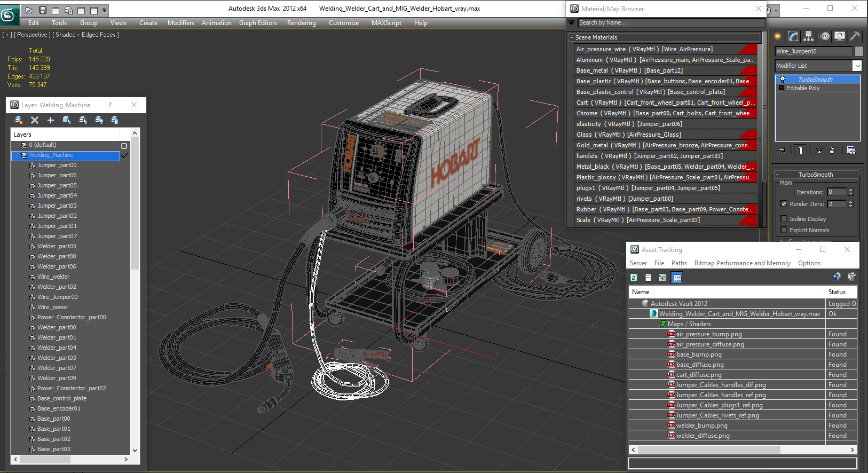Click the Layers column header

(65, 135)
